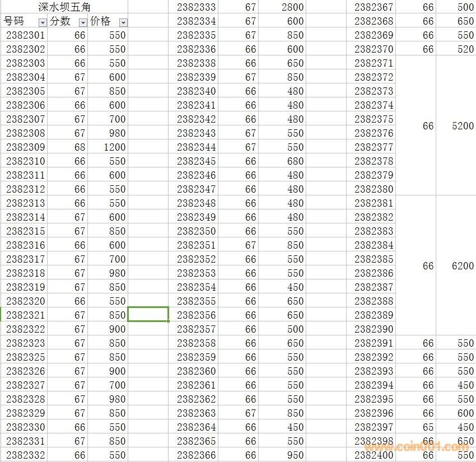This screenshot has width=476, height=462.
Task: Click the first number cell 2382301
Action: click(x=26, y=35)
